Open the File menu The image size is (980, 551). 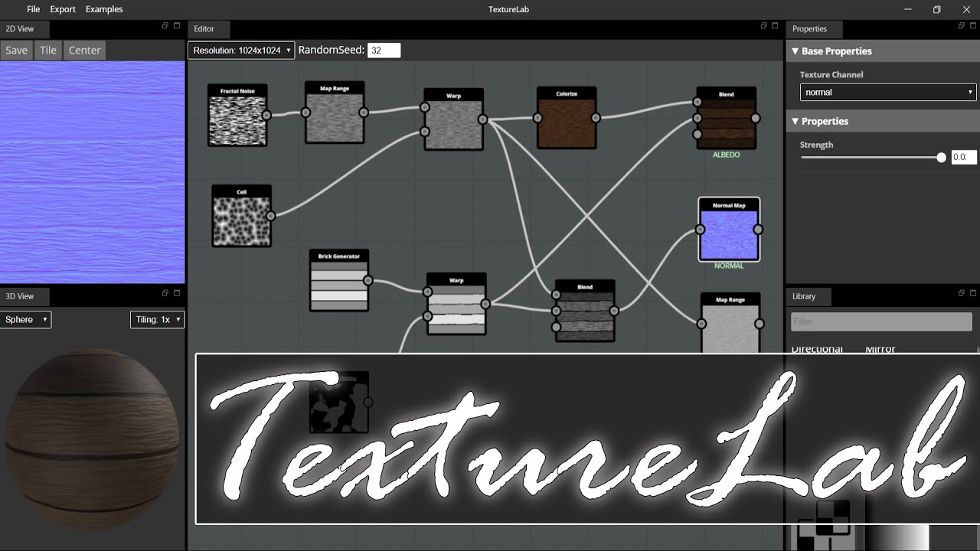pyautogui.click(x=33, y=9)
